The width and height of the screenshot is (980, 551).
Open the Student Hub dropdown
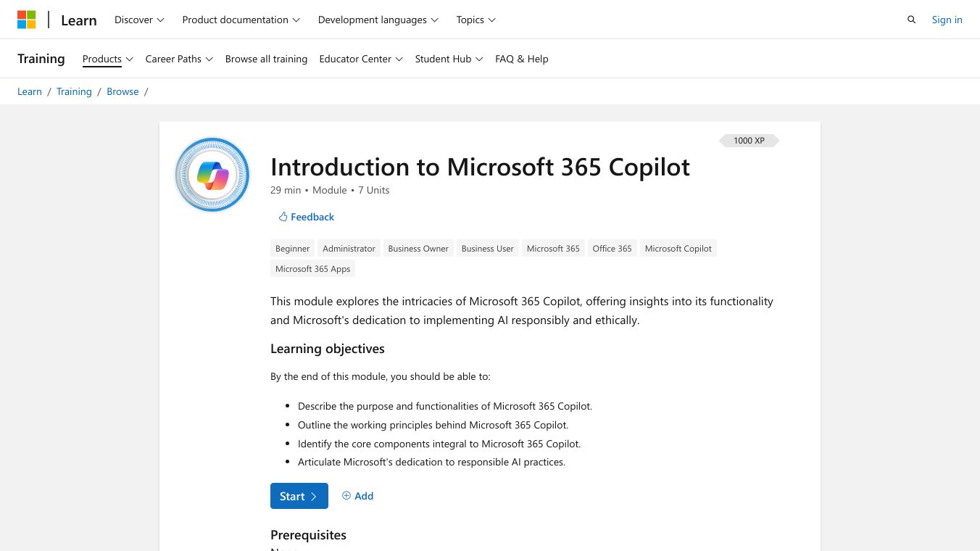coord(449,59)
